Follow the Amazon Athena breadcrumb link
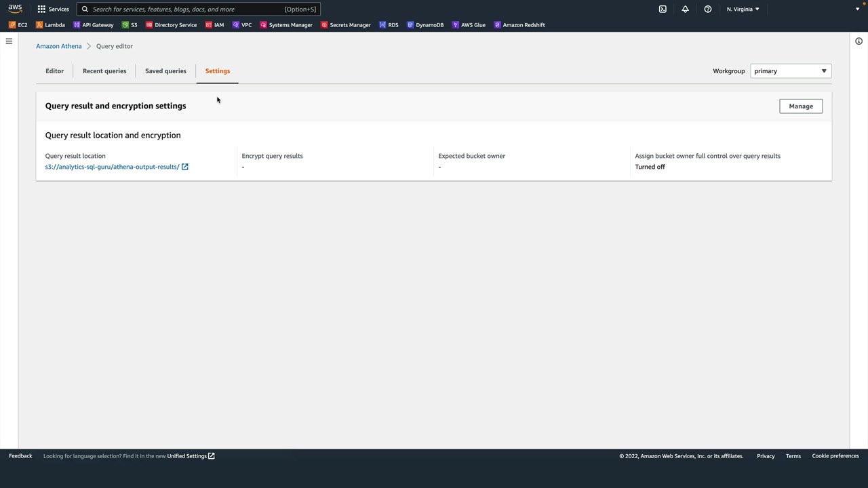This screenshot has width=868, height=488. [59, 46]
